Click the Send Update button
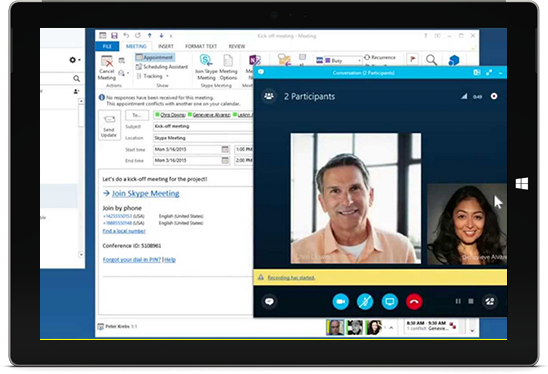This screenshot has width=548, height=374. click(x=109, y=125)
